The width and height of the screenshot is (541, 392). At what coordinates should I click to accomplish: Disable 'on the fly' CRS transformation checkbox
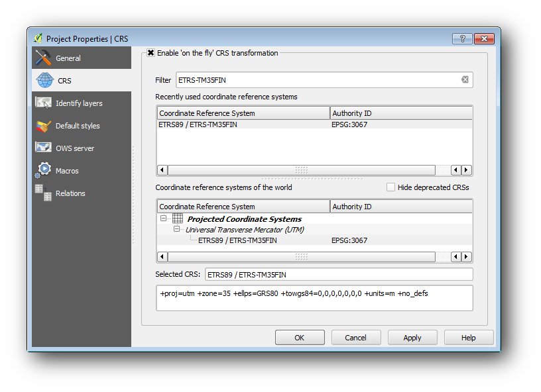click(x=151, y=53)
